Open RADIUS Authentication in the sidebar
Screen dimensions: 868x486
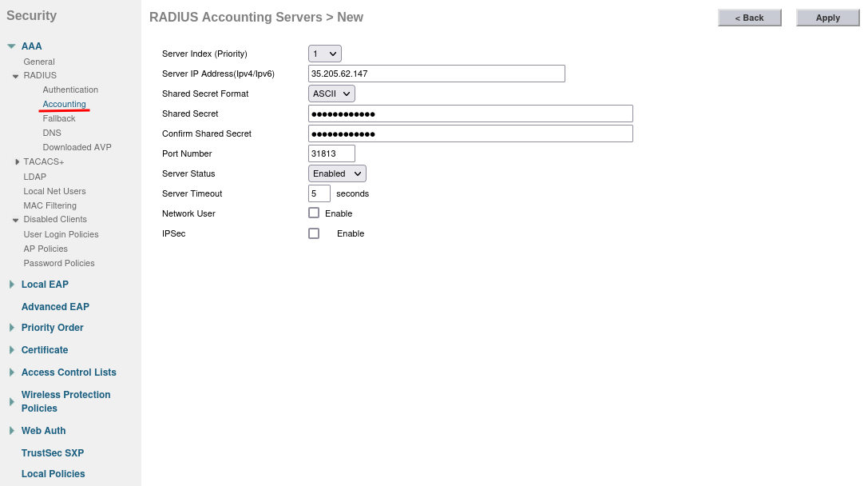click(x=70, y=90)
